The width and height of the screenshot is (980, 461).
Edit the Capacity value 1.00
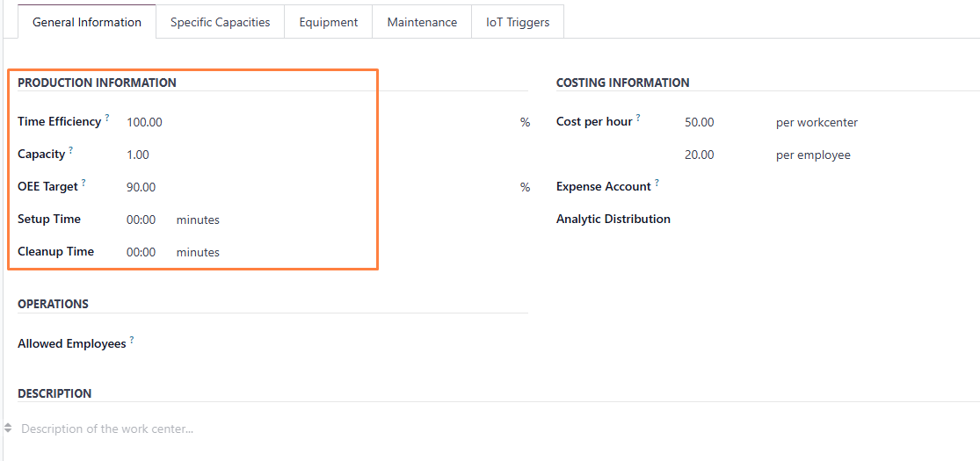138,155
